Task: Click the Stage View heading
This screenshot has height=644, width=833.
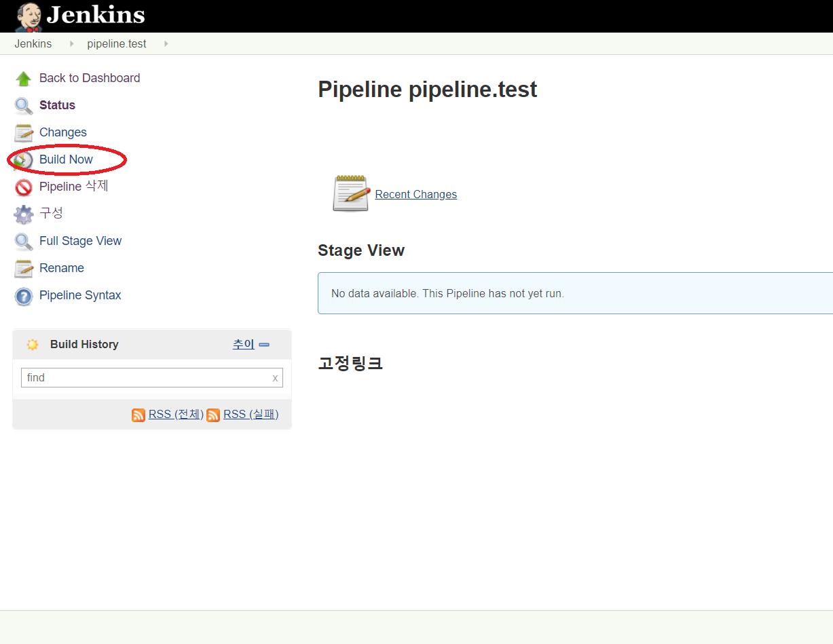Action: click(361, 250)
